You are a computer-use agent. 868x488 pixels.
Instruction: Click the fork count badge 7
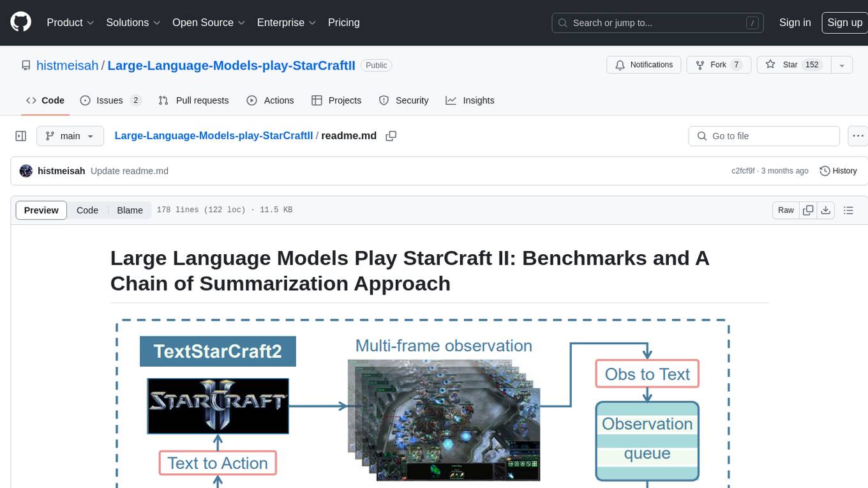(736, 65)
